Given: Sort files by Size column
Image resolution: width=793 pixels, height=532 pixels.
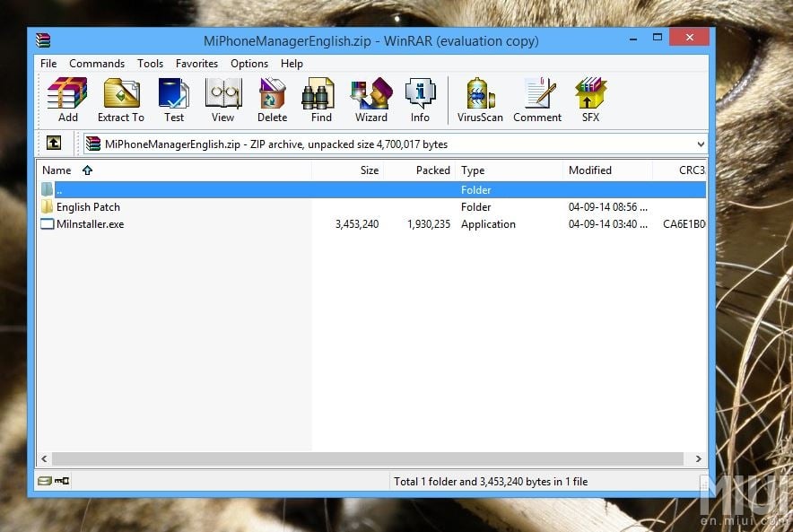Looking at the screenshot, I should [348, 170].
